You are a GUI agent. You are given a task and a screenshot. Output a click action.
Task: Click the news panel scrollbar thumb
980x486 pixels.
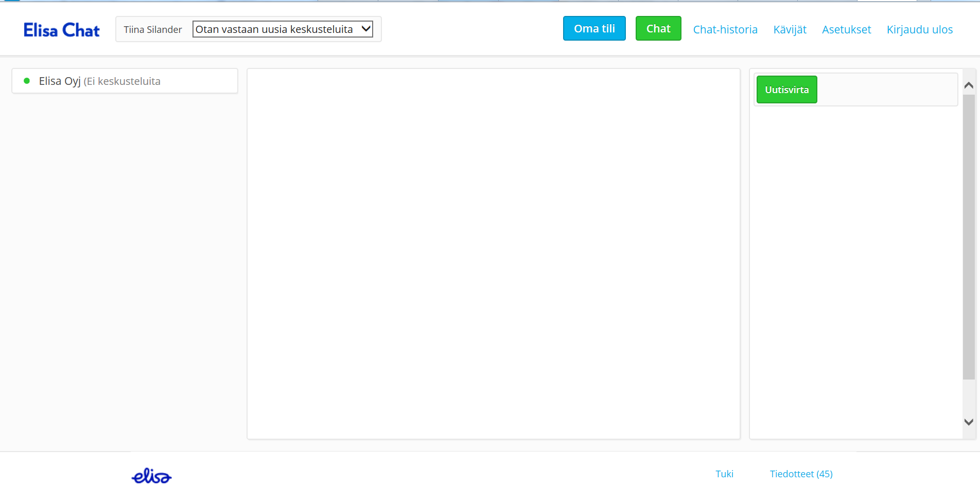click(x=969, y=237)
